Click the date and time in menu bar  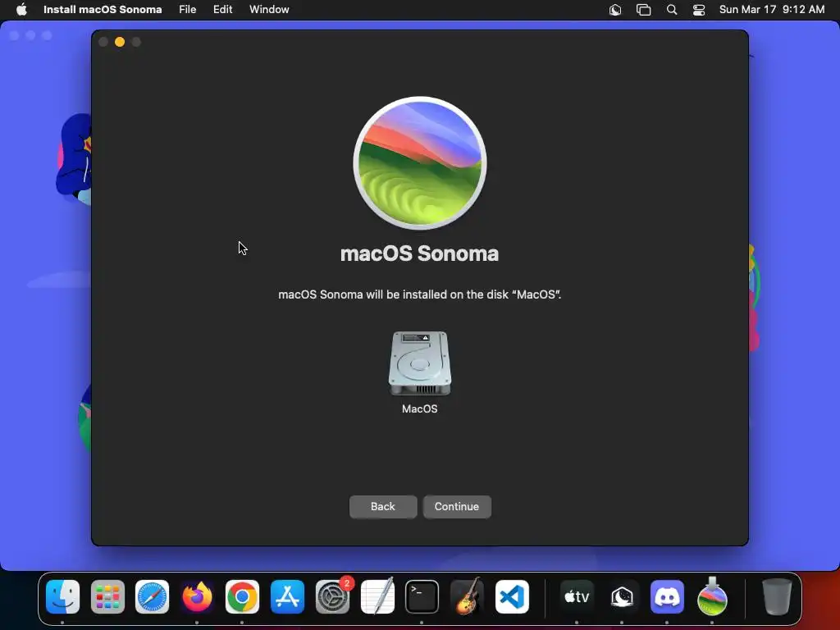(x=771, y=10)
